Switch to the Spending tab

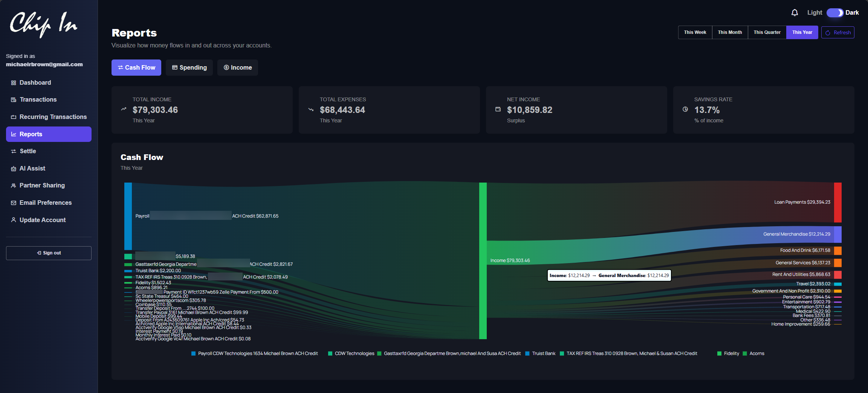pyautogui.click(x=189, y=68)
